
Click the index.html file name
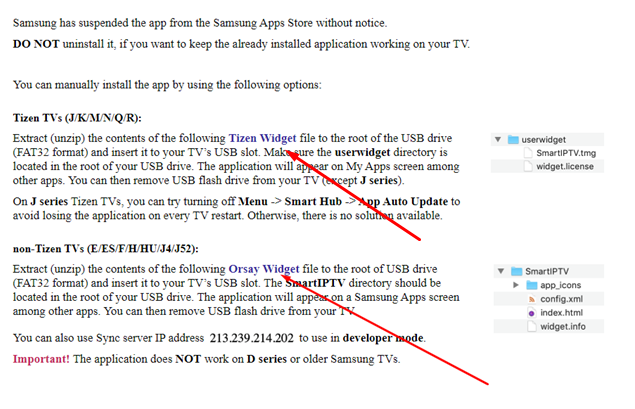(561, 313)
